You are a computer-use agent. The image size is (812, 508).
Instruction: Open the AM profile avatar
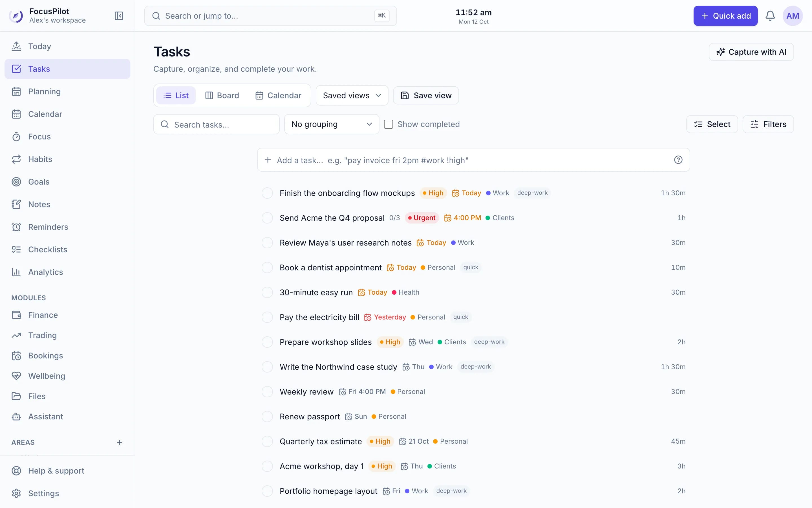tap(793, 16)
